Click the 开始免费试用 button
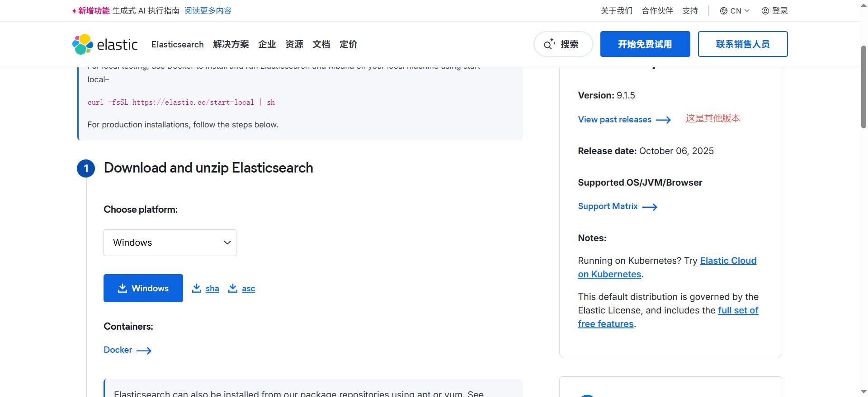This screenshot has height=397, width=868. point(645,44)
